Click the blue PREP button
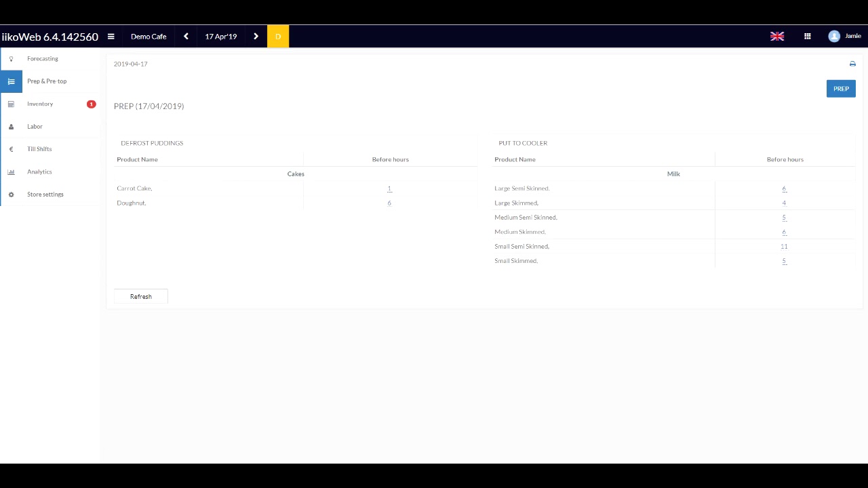The image size is (868, 488). pos(841,89)
